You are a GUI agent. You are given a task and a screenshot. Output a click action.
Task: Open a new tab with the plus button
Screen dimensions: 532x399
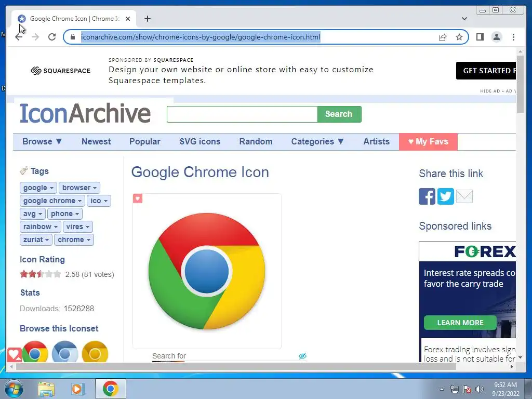(147, 19)
